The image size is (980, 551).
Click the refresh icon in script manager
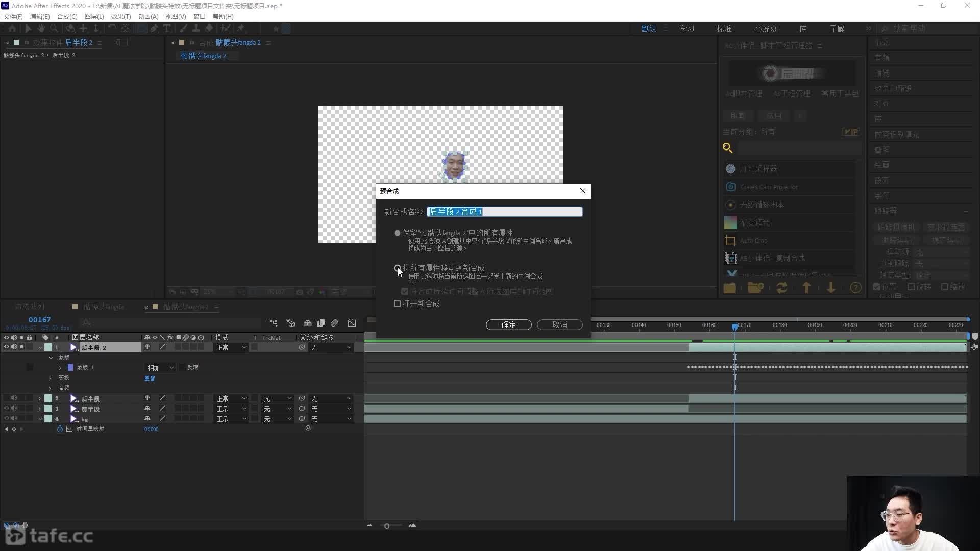click(x=781, y=288)
